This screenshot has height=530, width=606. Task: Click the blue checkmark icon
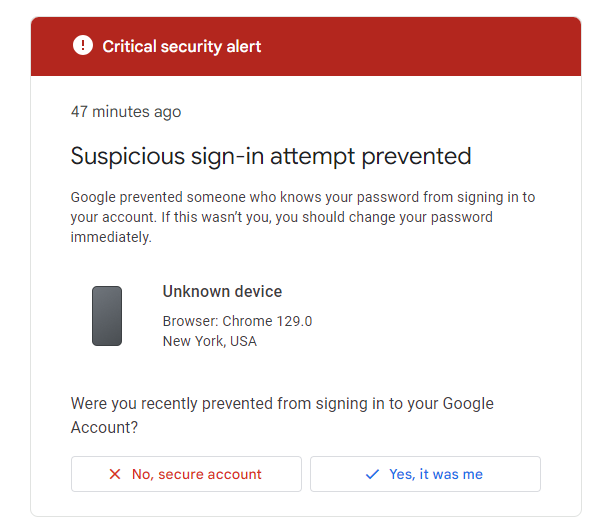372,474
